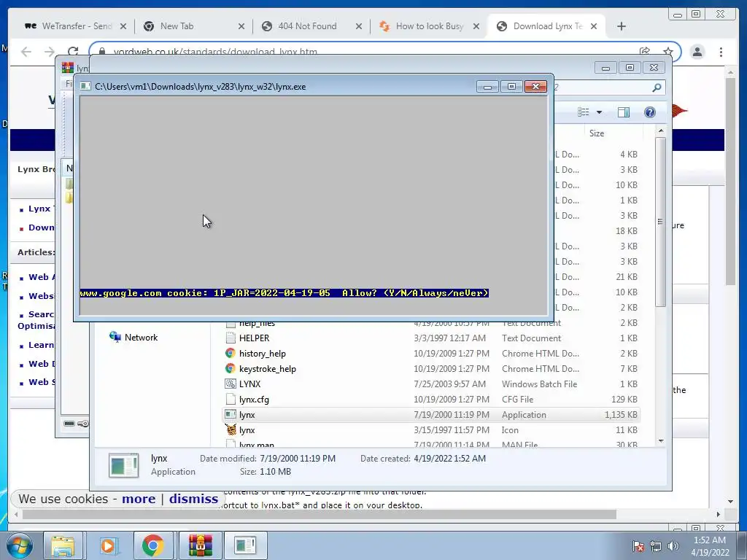Image resolution: width=747 pixels, height=560 pixels.
Task: Click the network tray icon
Action: [x=656, y=546]
